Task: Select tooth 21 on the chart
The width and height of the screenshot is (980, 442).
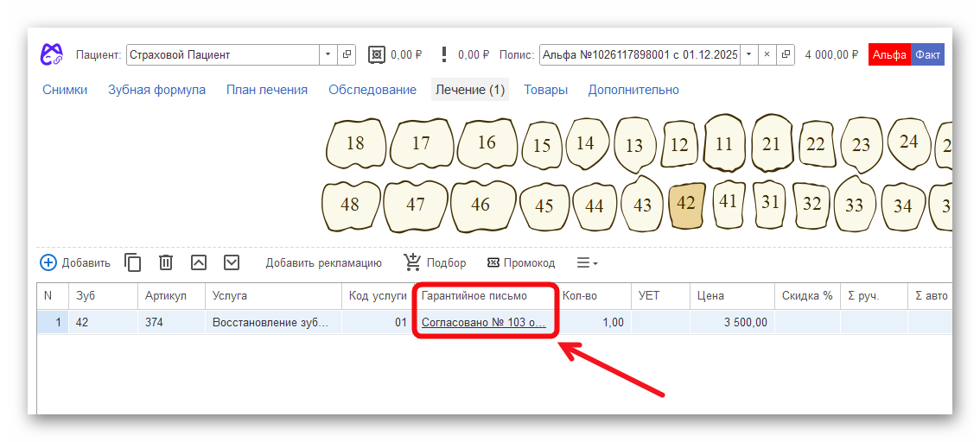Action: click(771, 144)
